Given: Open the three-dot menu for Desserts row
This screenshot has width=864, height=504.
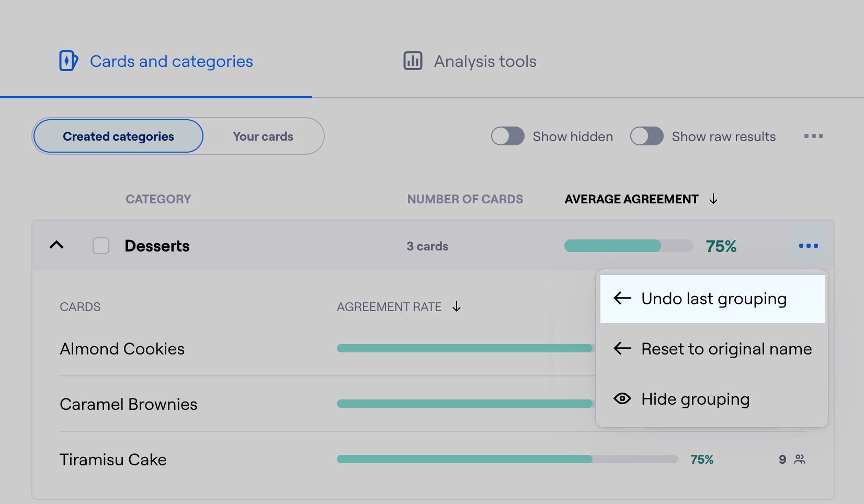Looking at the screenshot, I should coord(808,246).
